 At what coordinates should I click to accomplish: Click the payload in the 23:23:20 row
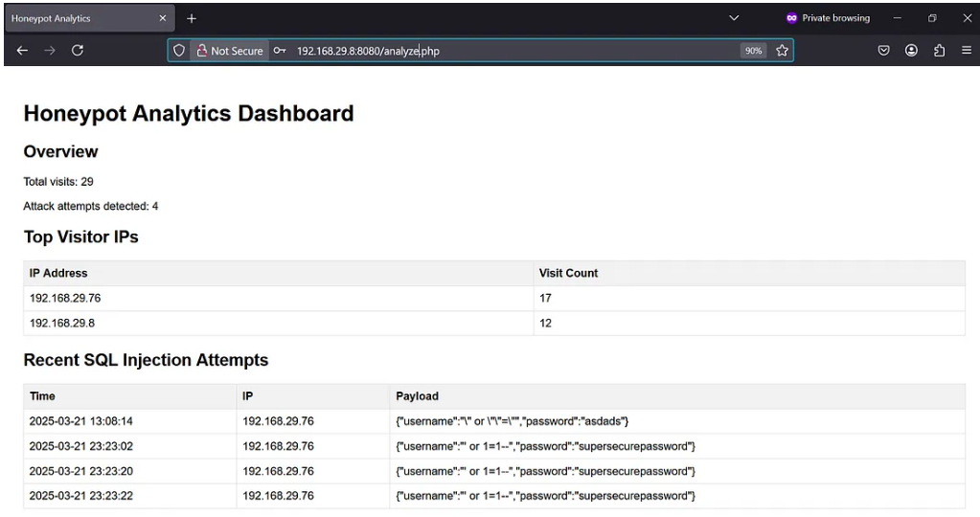click(x=545, y=471)
